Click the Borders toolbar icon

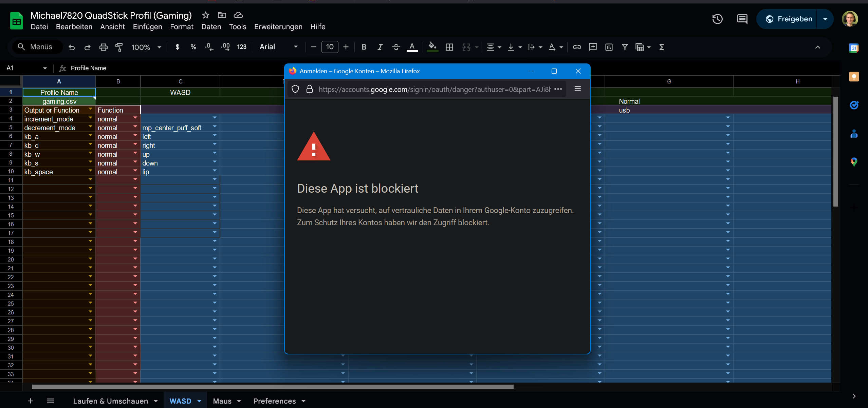click(x=449, y=47)
